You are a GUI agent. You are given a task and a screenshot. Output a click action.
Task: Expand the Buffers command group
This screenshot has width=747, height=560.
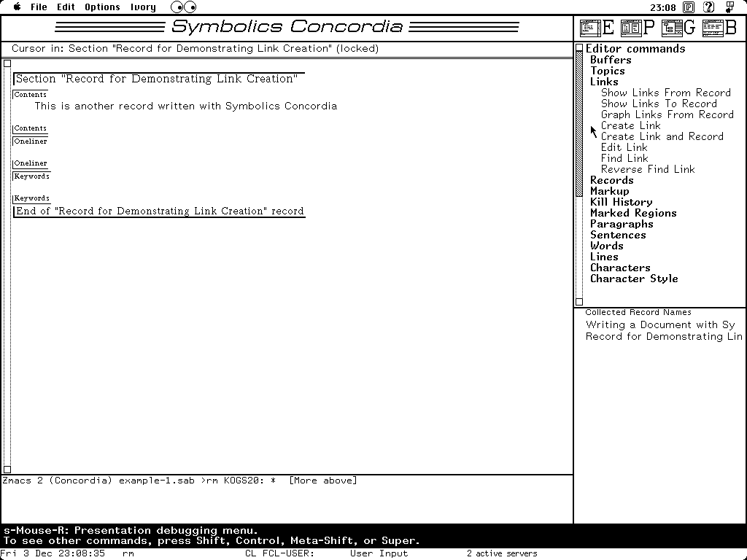click(611, 60)
